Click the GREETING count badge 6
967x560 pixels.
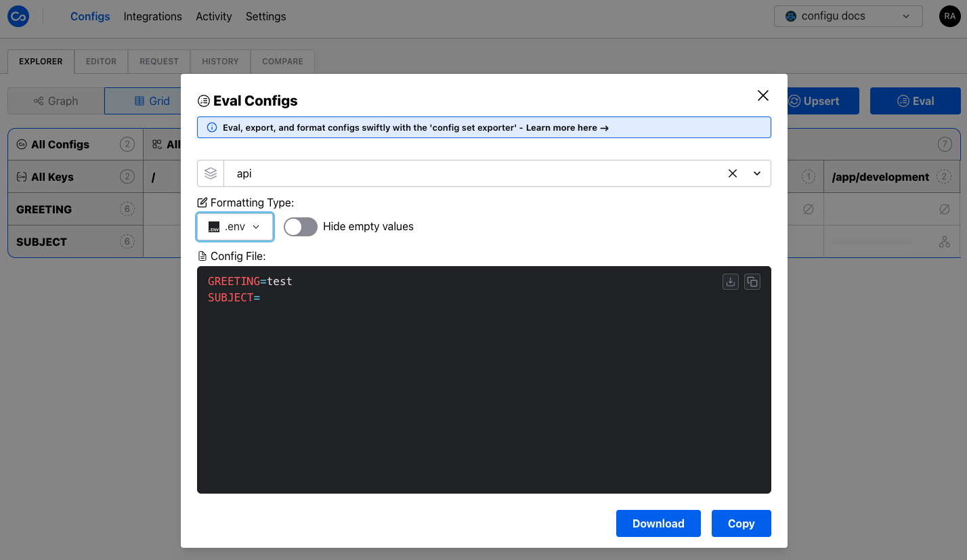click(127, 209)
